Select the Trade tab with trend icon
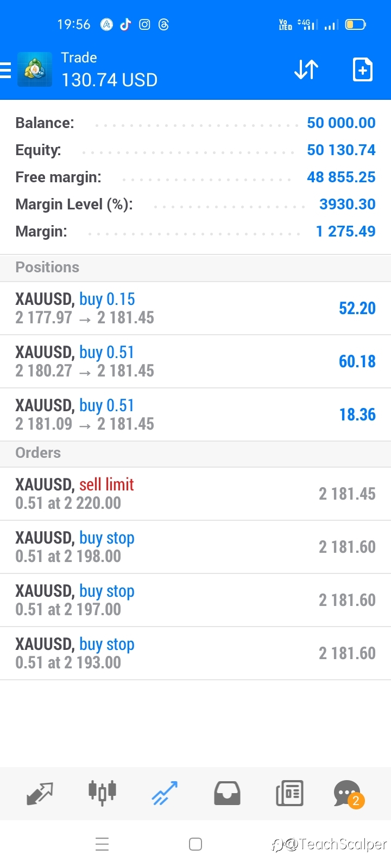This screenshot has height=868, width=391. pos(165,793)
